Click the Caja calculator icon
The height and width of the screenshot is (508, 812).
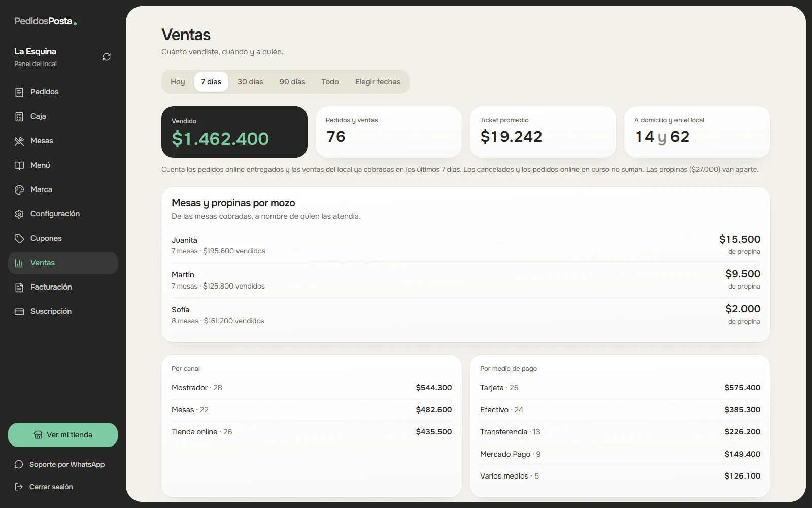[19, 116]
